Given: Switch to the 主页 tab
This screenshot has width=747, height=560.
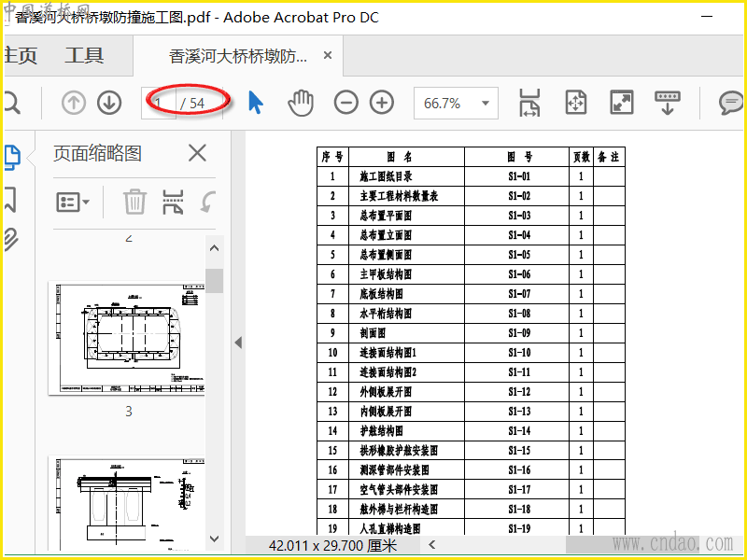Looking at the screenshot, I should click(20, 55).
